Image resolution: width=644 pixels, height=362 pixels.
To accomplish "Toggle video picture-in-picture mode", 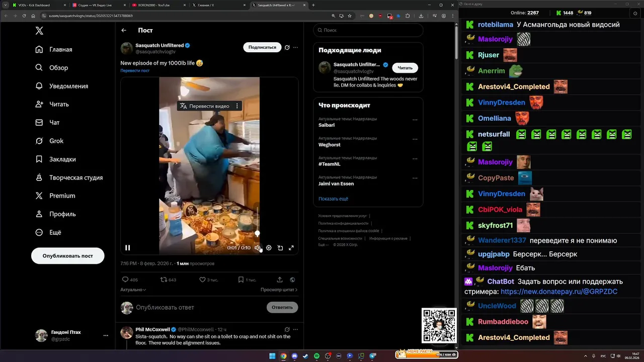I will coord(280,248).
